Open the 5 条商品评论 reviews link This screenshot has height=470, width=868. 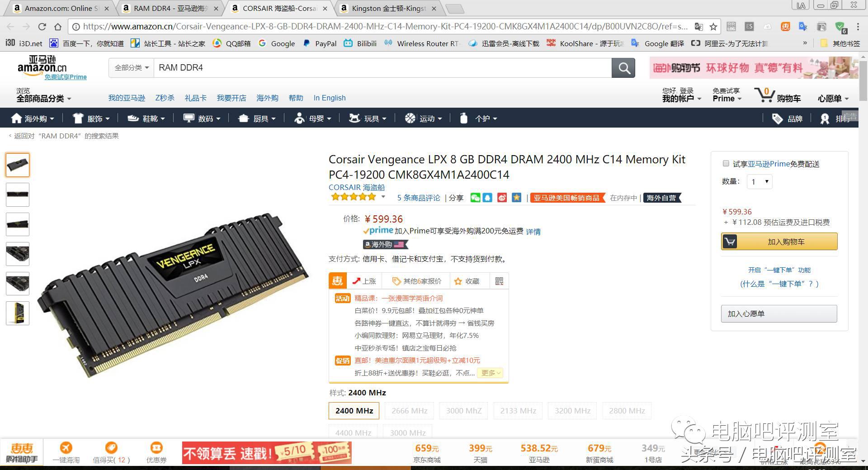[x=418, y=198]
